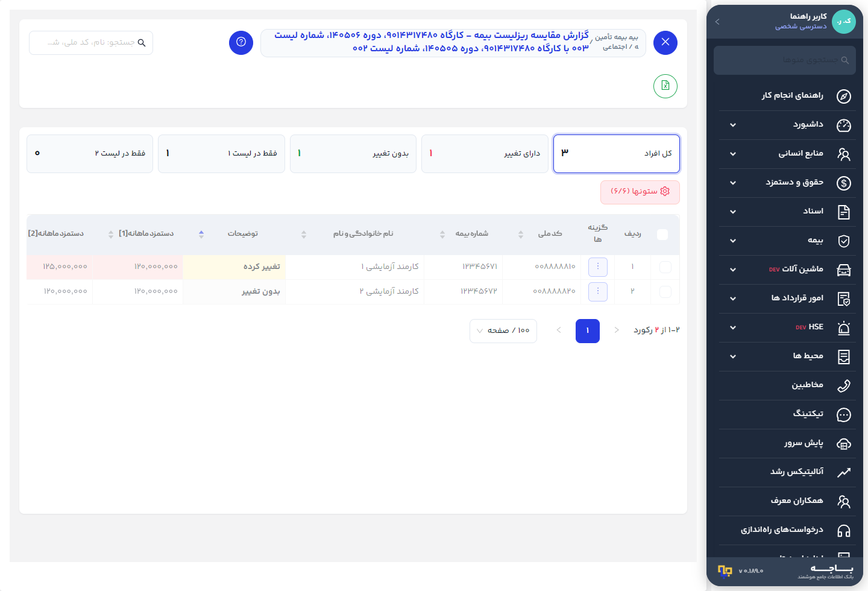This screenshot has height=591, width=868.
Task: Click the تیکتینگ chat bubble icon
Action: pos(844,414)
